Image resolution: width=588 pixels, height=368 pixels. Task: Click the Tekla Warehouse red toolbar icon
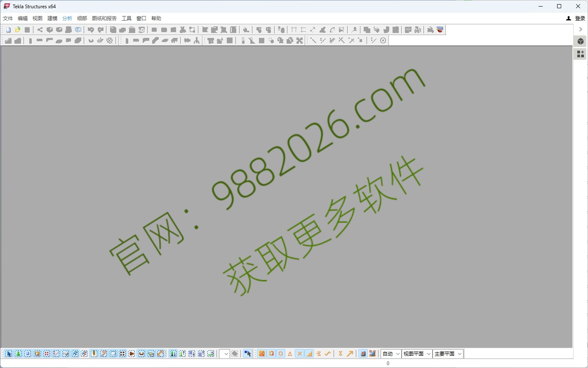click(x=440, y=30)
